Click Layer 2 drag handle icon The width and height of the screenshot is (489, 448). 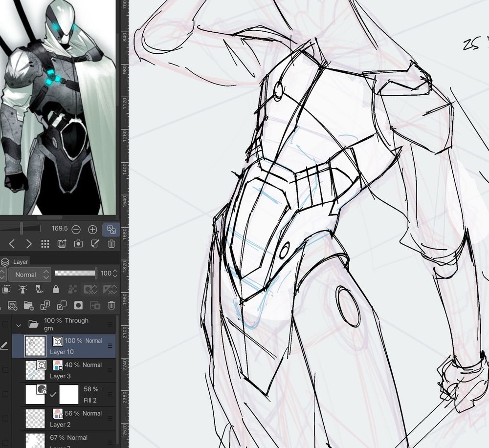pyautogui.click(x=110, y=418)
